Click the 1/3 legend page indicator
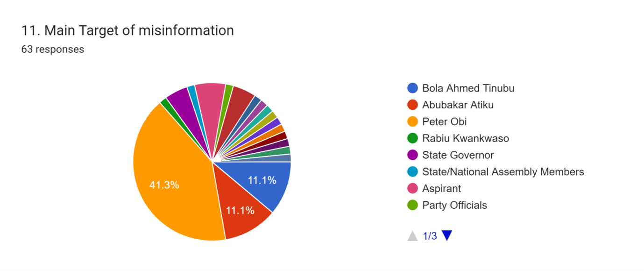 [430, 236]
